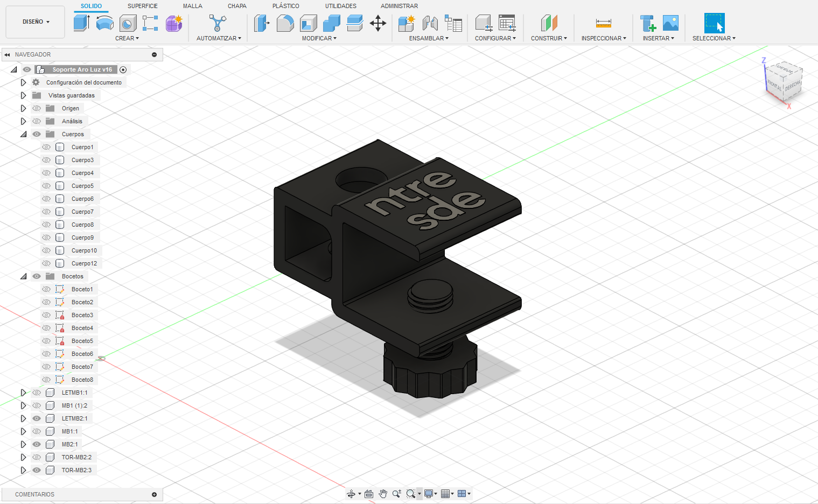Open the Diseño workspace dropdown
Screen dimensions: 818x504
(x=36, y=22)
